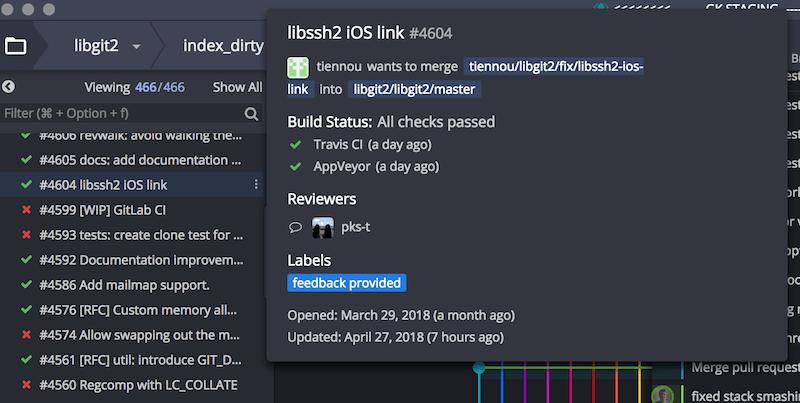Click the Opened March 29, 2018 date

(401, 315)
